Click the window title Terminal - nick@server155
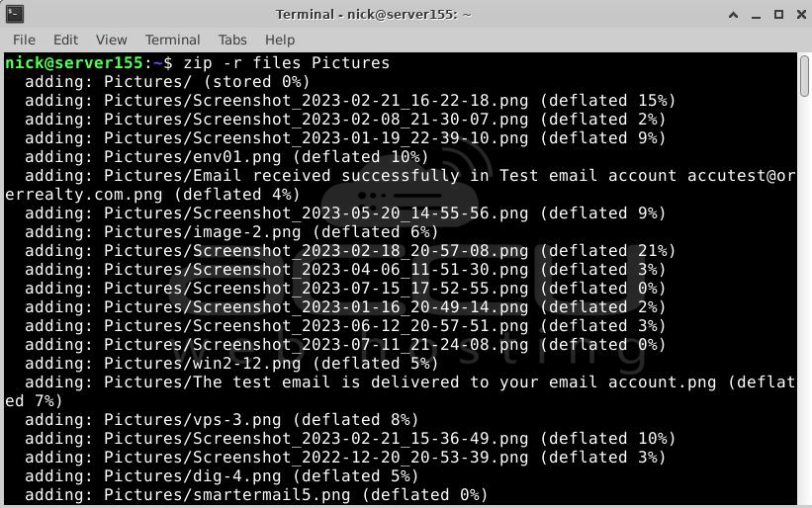 pyautogui.click(x=374, y=15)
